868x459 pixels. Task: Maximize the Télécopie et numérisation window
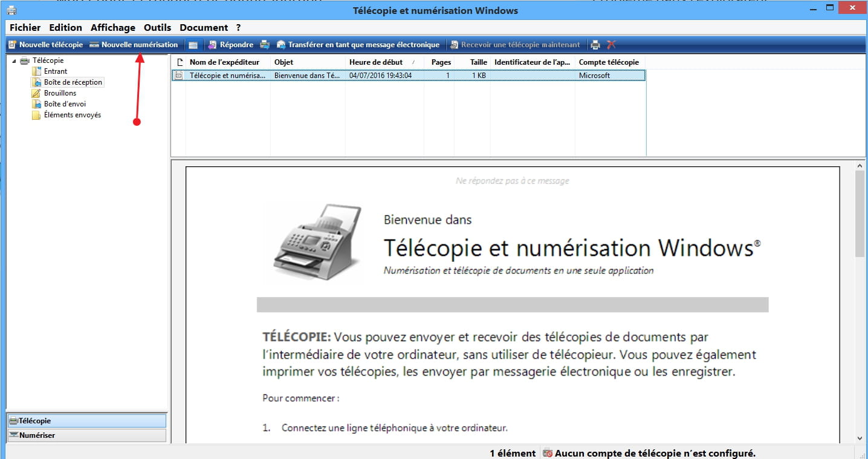(x=830, y=7)
